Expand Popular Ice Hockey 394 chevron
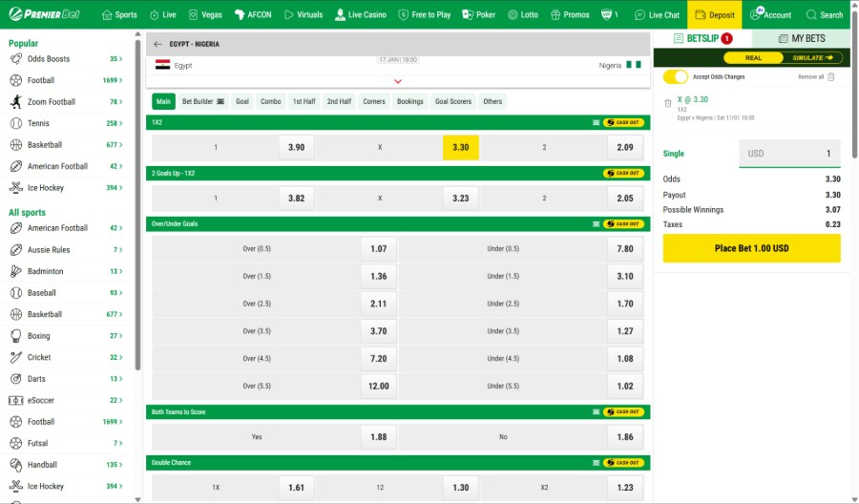 [120, 187]
